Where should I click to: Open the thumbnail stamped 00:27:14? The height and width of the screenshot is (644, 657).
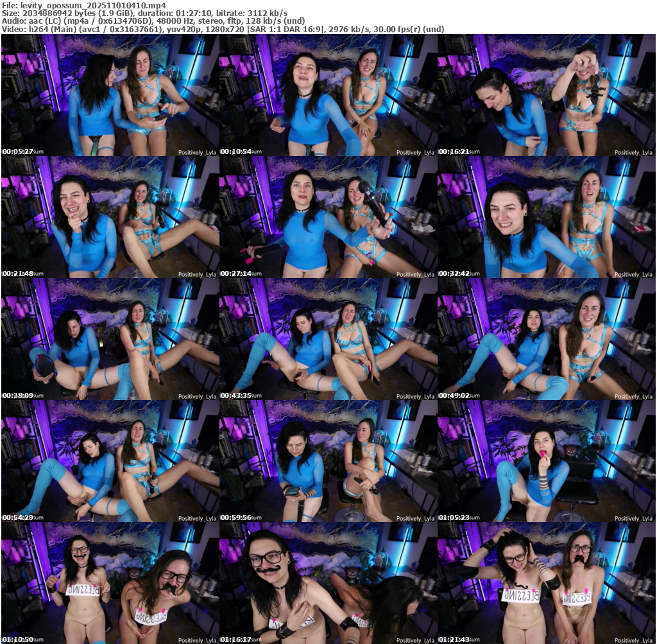[328, 217]
